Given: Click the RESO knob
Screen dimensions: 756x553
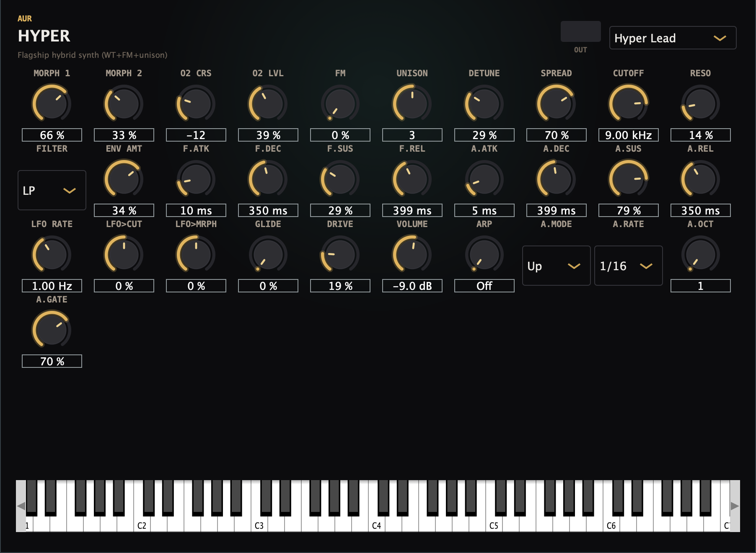Looking at the screenshot, I should (x=700, y=103).
